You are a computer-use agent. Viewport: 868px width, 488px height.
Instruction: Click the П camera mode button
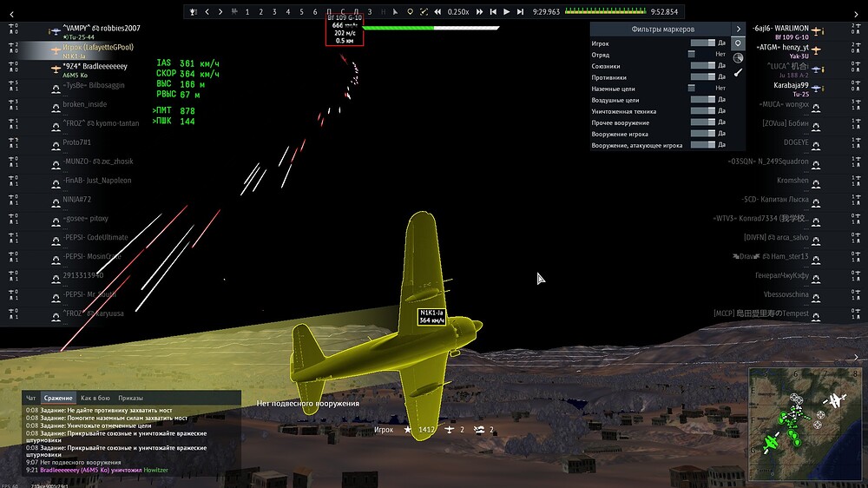pyautogui.click(x=329, y=11)
